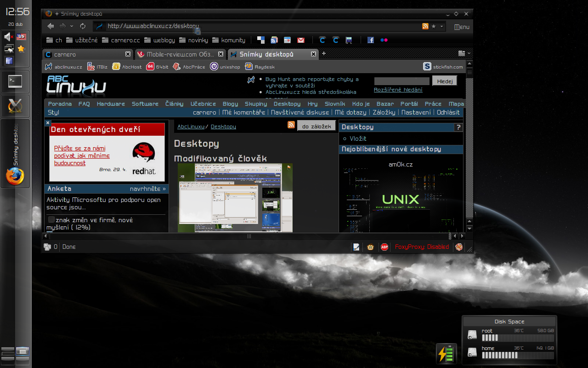Screen dimensions: 588x368
Task: Click the first blue C bookmark icon
Action: click(322, 40)
